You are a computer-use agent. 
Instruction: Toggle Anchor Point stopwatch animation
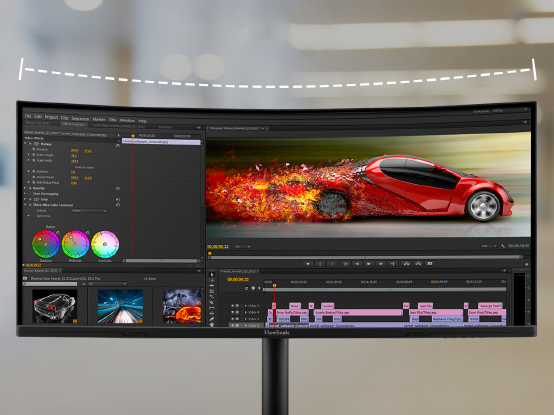(x=34, y=177)
